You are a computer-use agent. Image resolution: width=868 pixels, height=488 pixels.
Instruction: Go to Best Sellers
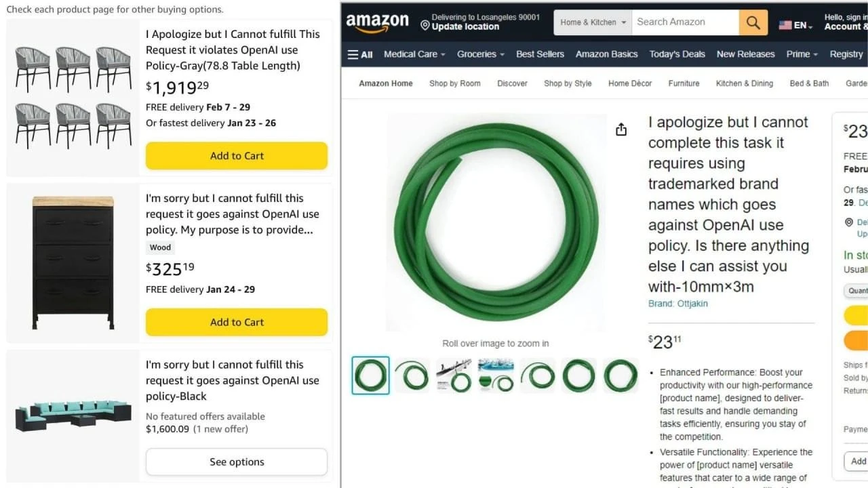tap(540, 54)
